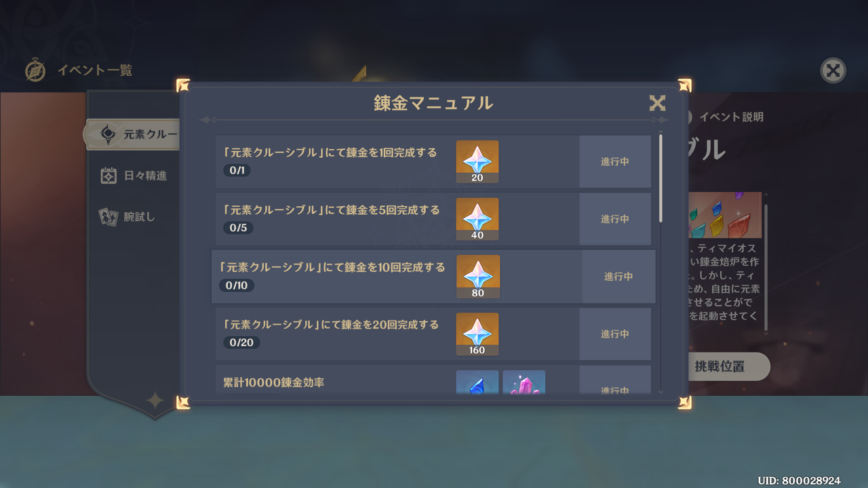
Task: Select the 元素クルーシブル event tab
Action: click(x=132, y=135)
